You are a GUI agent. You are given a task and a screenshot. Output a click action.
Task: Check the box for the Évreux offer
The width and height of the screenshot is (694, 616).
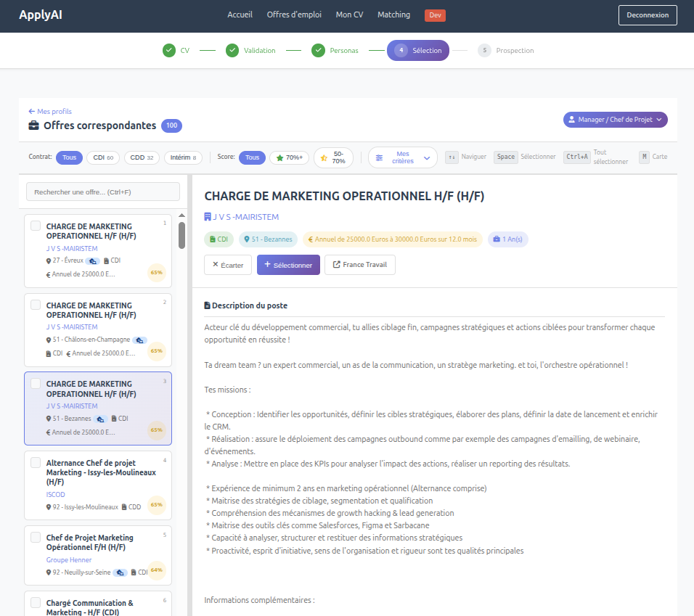36,226
